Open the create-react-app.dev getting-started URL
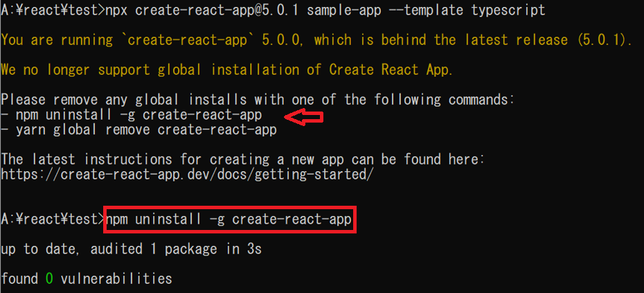The image size is (644, 293). click(x=187, y=174)
